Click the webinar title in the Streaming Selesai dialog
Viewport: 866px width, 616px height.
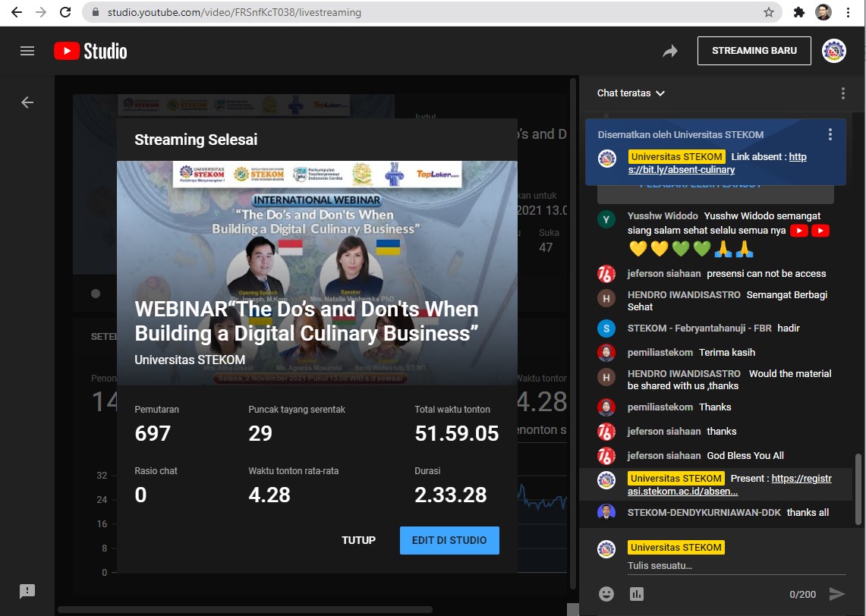(307, 321)
